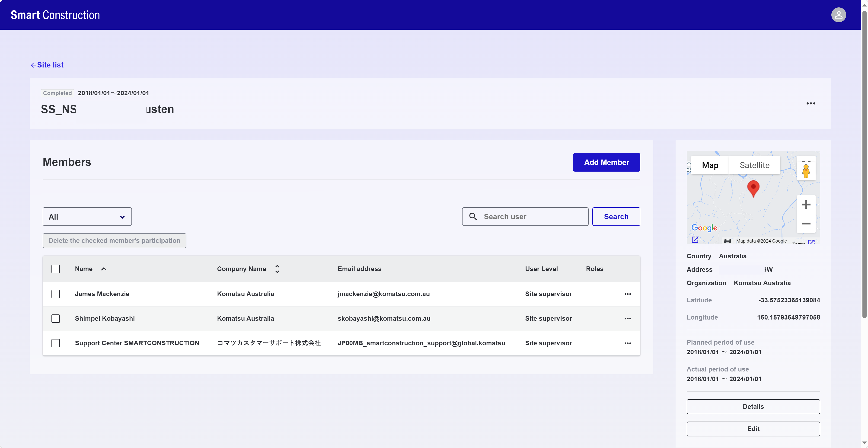This screenshot has height=448, width=868.
Task: Open the site header three-dot menu
Action: coord(811,103)
